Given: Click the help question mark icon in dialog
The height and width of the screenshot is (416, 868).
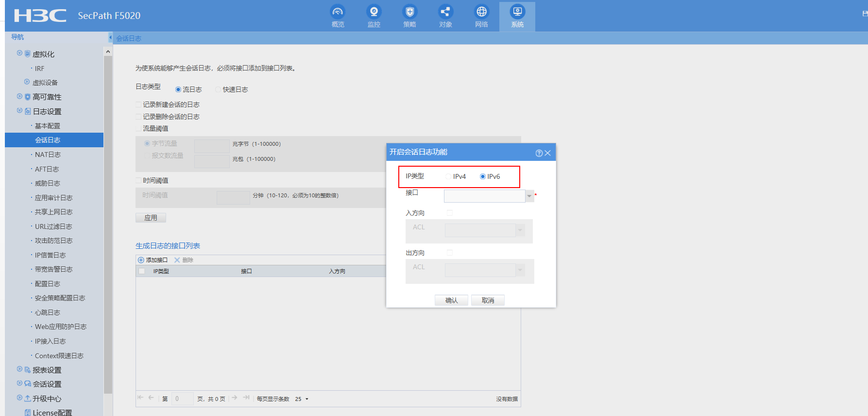Looking at the screenshot, I should (539, 153).
